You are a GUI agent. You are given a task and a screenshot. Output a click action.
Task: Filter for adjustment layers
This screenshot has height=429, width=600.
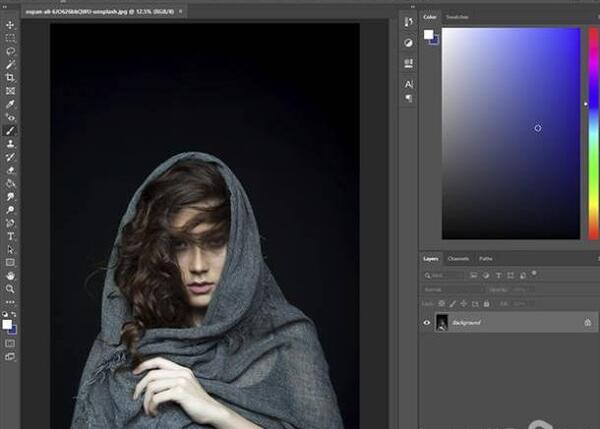486,275
